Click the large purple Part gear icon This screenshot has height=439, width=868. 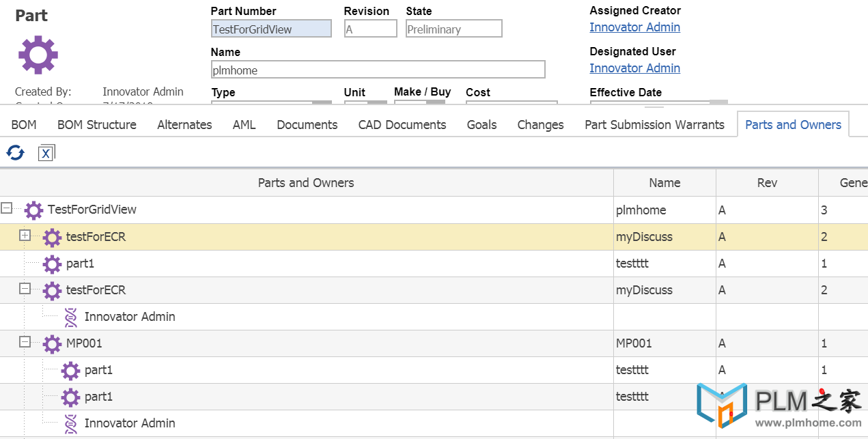pos(38,55)
